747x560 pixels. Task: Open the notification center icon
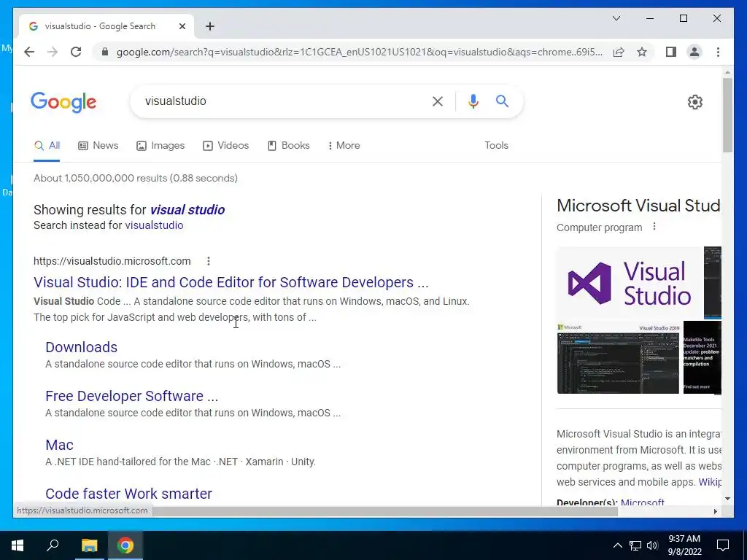point(723,545)
